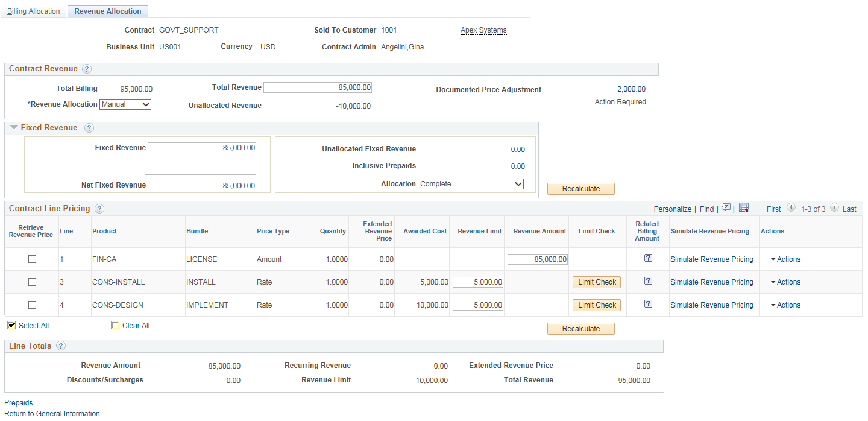Switch to the Billing Allocation tab
The height and width of the screenshot is (421, 868).
(33, 10)
